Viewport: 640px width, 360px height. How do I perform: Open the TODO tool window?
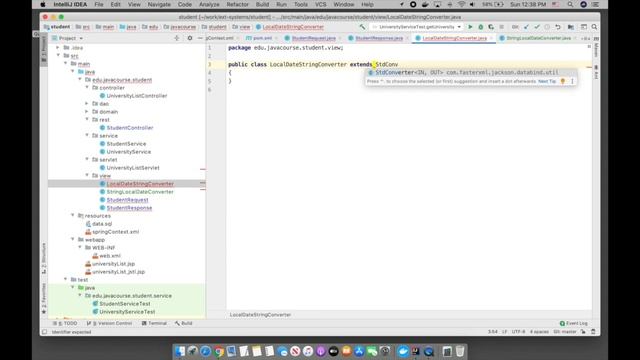point(65,323)
